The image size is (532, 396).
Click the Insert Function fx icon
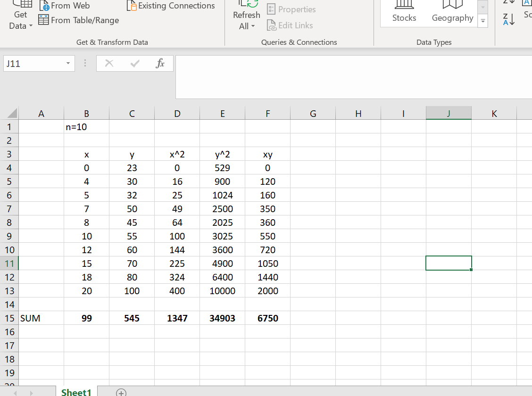coord(160,63)
